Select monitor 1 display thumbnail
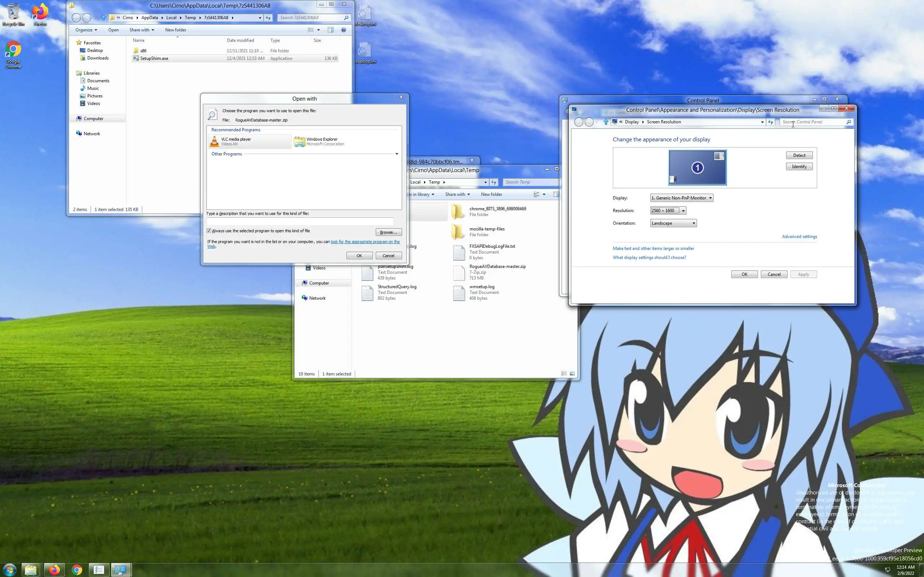This screenshot has width=924, height=577. pos(697,168)
